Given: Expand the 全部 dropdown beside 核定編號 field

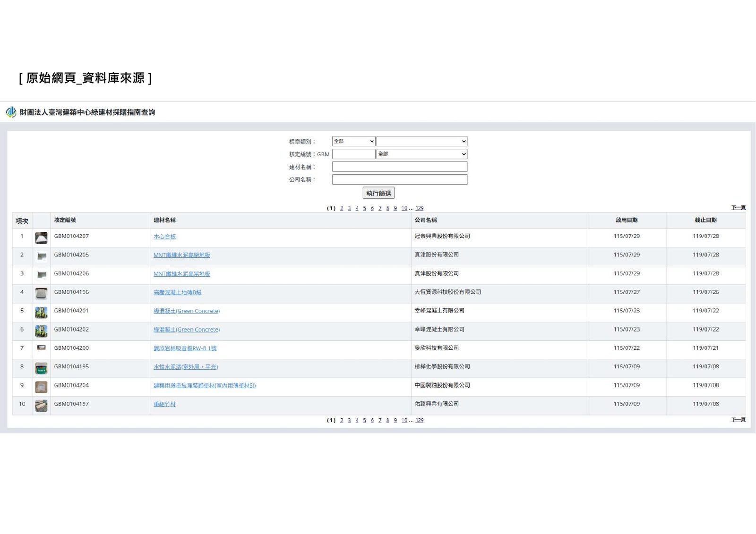Looking at the screenshot, I should [422, 154].
